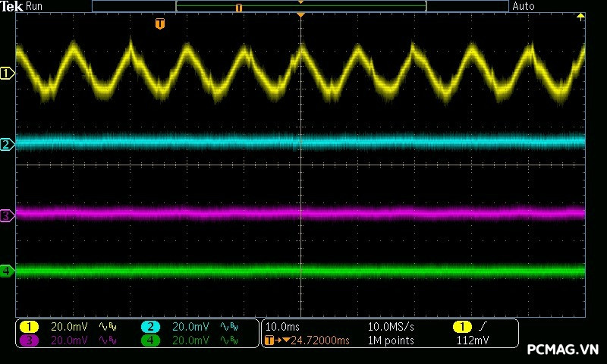Image resolution: width=607 pixels, height=364 pixels.
Task: Click the channel 1 yellow ground marker
Action: pos(7,74)
